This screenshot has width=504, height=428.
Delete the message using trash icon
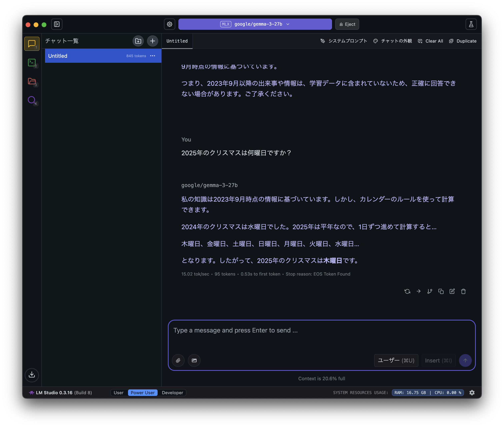tap(463, 291)
